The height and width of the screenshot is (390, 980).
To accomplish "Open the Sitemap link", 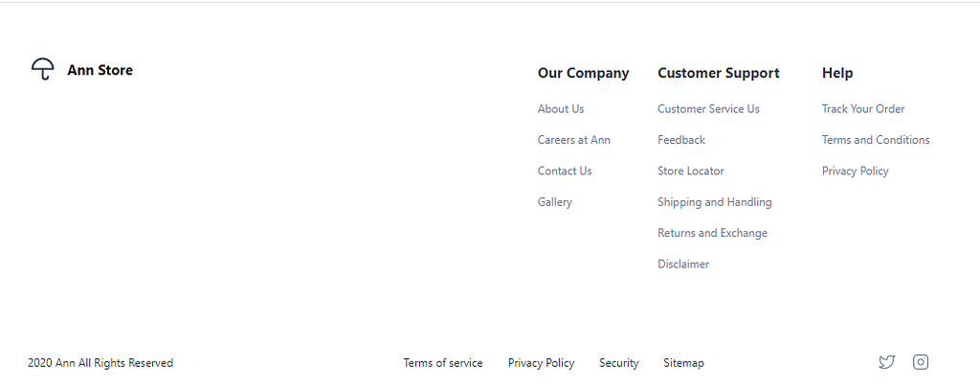I will (683, 363).
